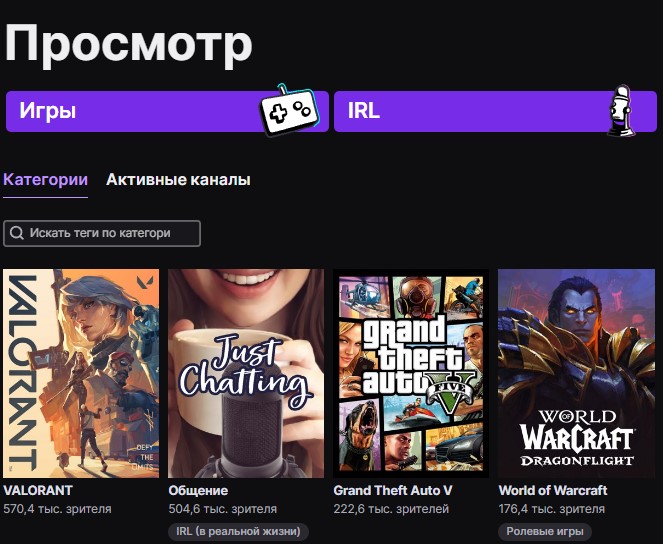Select the IRL (в реальной жизни) tag
The image size is (663, 544).
pyautogui.click(x=238, y=531)
